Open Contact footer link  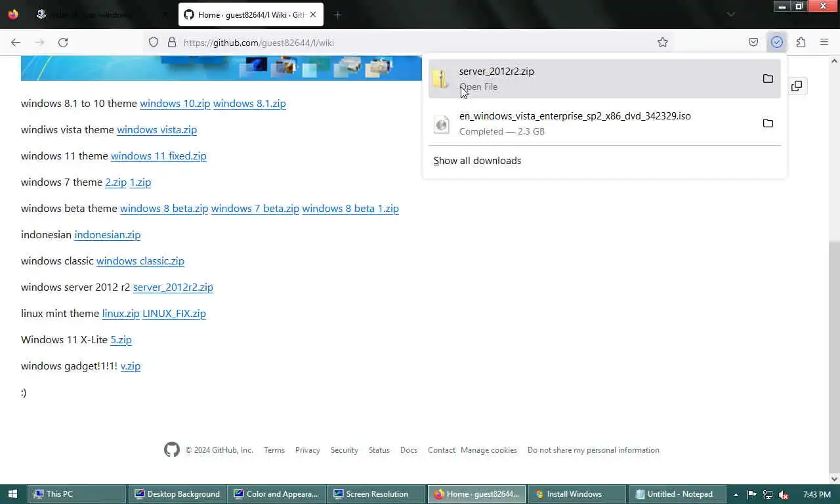442,450
